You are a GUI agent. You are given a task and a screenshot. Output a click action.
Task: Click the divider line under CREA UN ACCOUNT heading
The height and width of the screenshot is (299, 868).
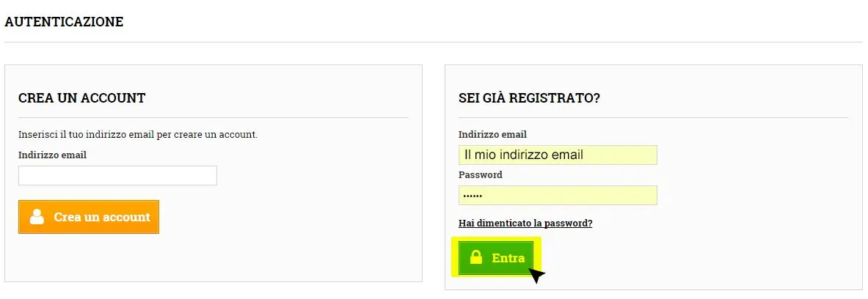click(213, 118)
